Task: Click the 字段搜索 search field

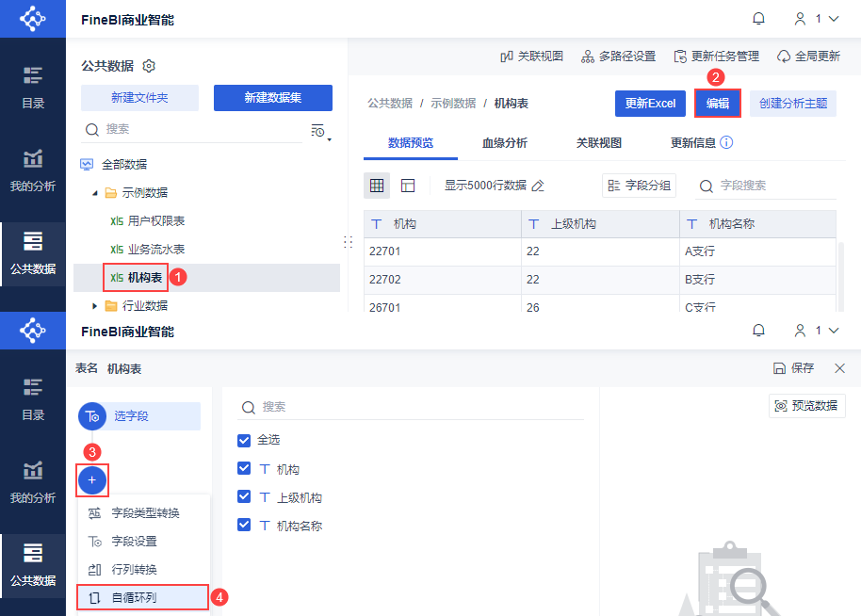Action: pos(767,186)
